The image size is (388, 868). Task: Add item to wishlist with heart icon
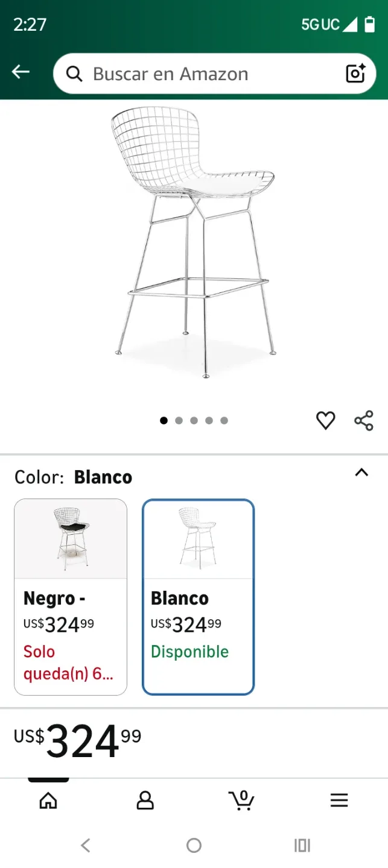(x=326, y=421)
